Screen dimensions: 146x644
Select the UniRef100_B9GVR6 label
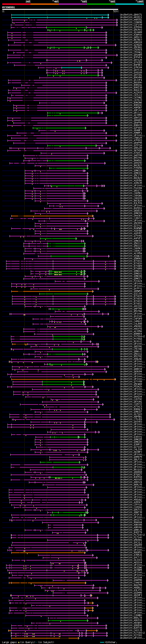pos(131,77)
